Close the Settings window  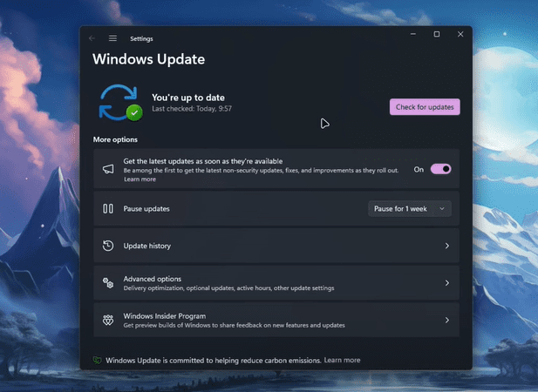pyautogui.click(x=460, y=34)
